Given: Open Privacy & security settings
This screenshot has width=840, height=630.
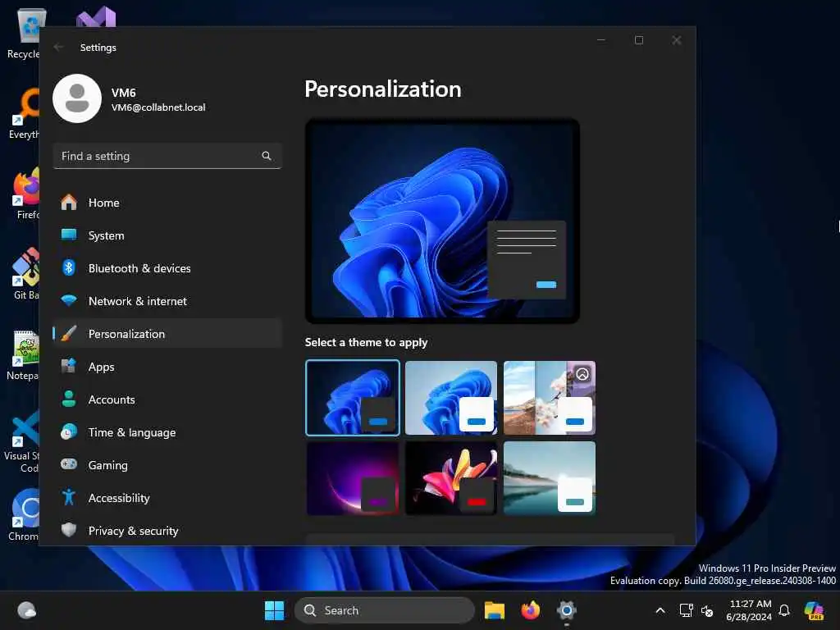Looking at the screenshot, I should point(167,531).
